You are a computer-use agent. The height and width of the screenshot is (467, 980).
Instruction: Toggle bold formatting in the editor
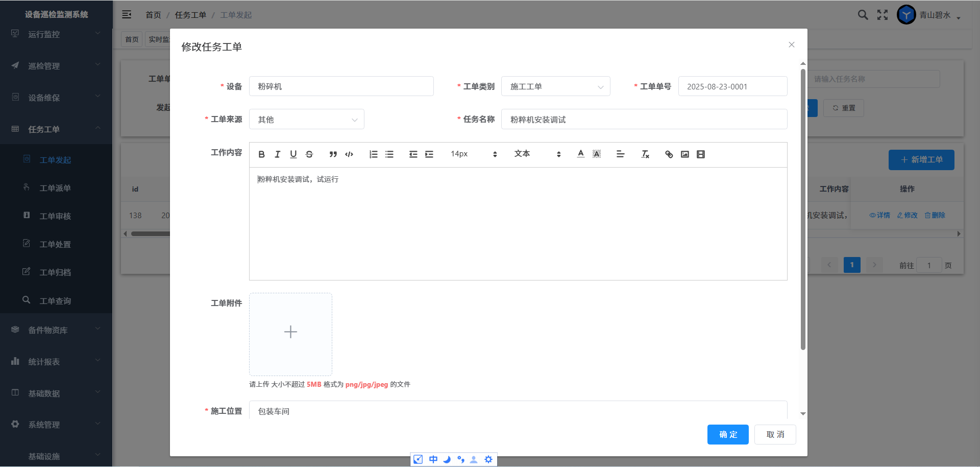pyautogui.click(x=261, y=154)
